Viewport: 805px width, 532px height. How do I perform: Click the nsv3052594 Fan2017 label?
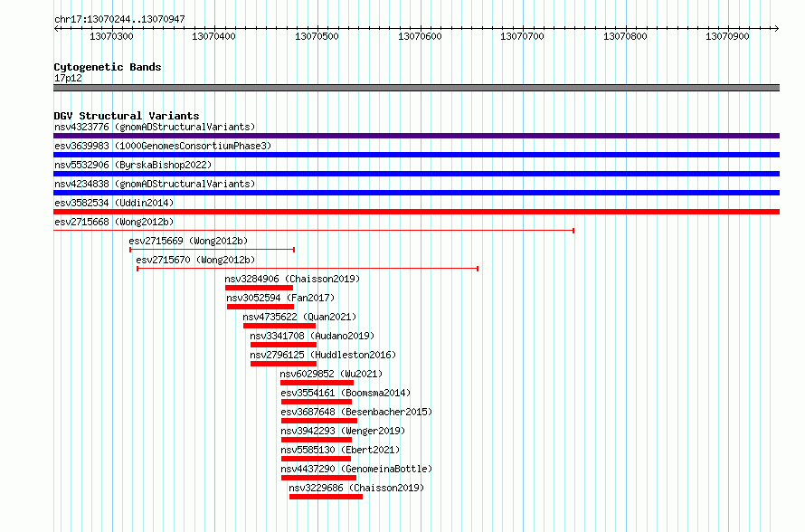pyautogui.click(x=280, y=298)
